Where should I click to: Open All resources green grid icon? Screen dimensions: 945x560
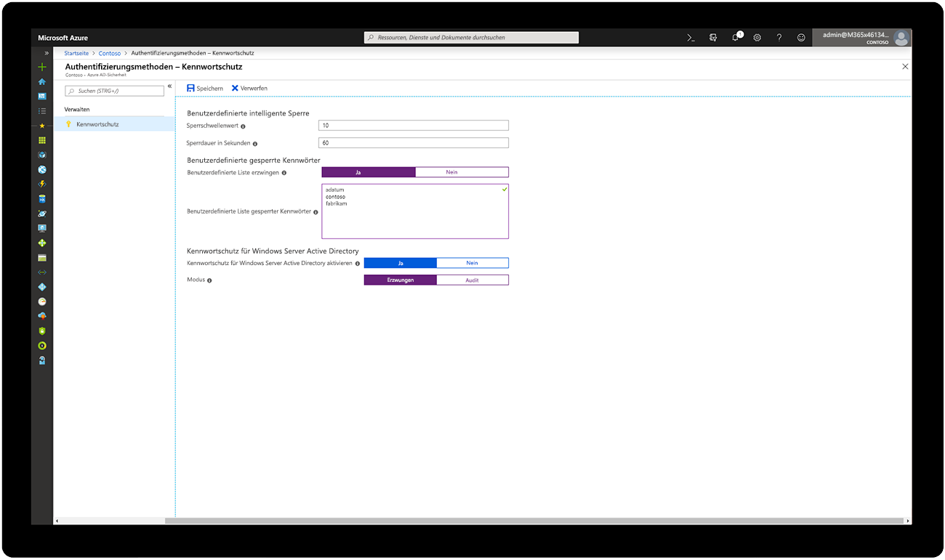tap(42, 140)
